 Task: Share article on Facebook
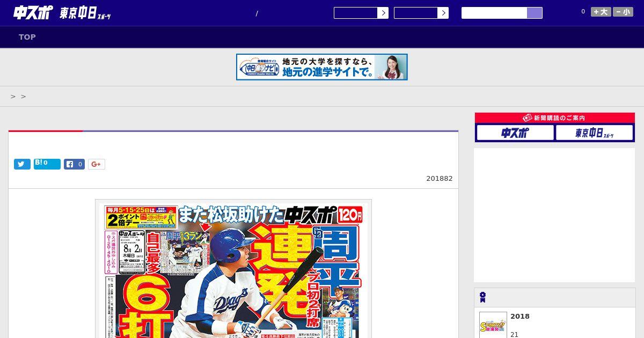(75, 164)
